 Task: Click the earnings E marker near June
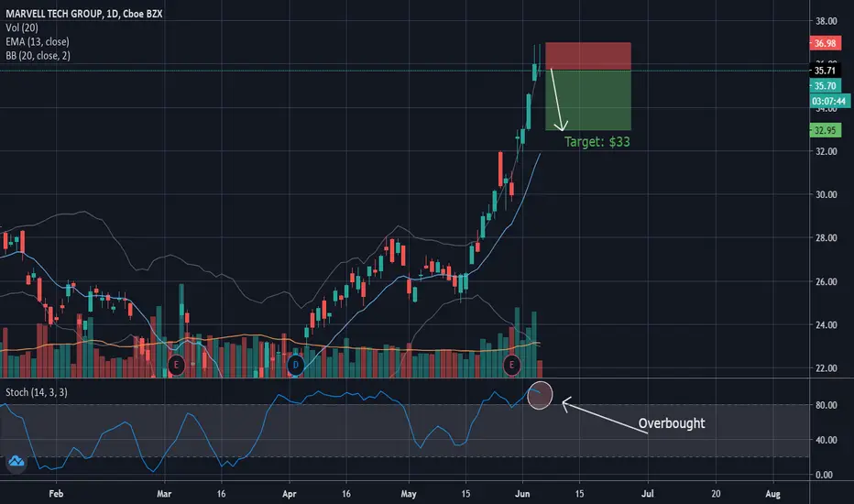(511, 365)
